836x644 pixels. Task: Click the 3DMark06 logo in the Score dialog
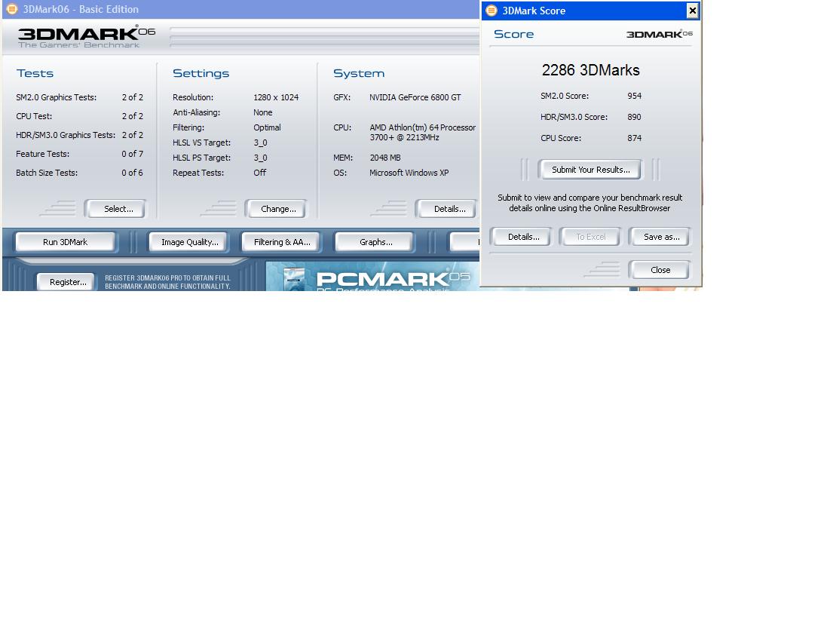(659, 34)
